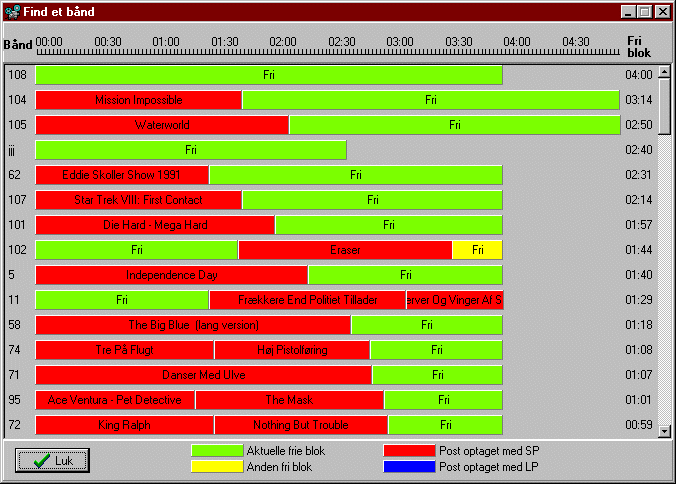This screenshot has width=676, height=484.
Task: Maximize the Find et bånd window
Action: pos(645,12)
